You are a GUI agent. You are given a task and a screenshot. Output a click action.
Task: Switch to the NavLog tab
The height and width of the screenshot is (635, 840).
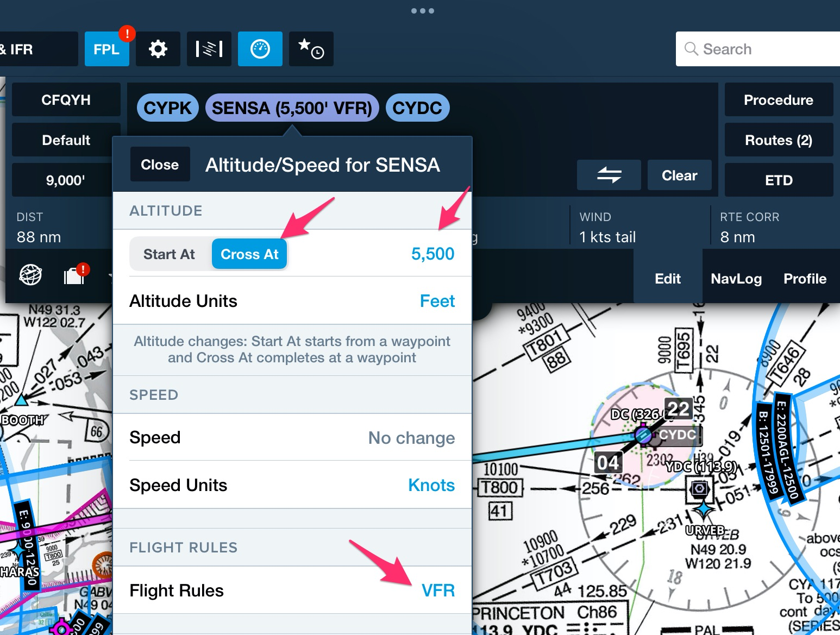pos(736,279)
